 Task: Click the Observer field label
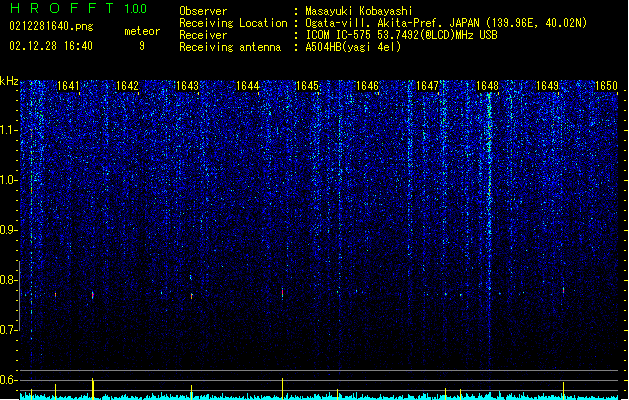point(203,11)
